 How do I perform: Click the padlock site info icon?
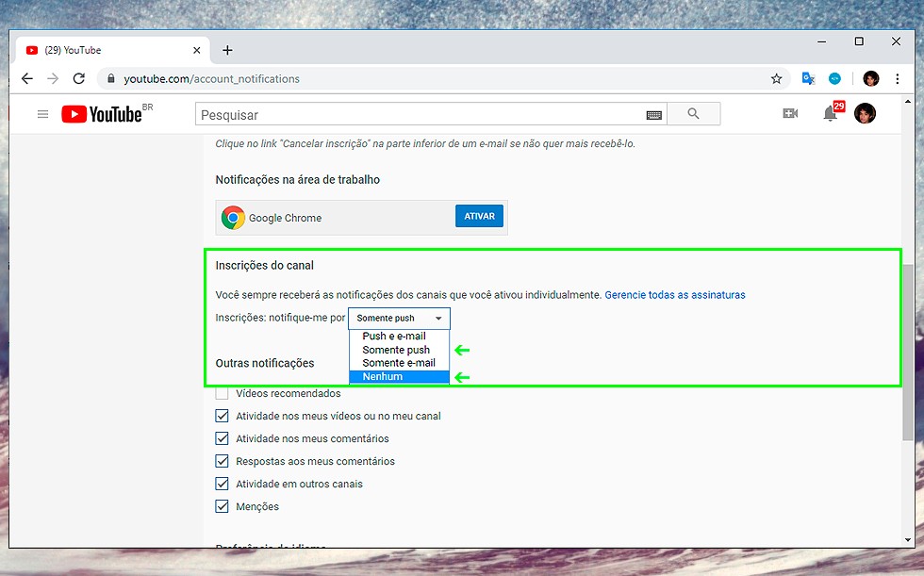[x=111, y=78]
